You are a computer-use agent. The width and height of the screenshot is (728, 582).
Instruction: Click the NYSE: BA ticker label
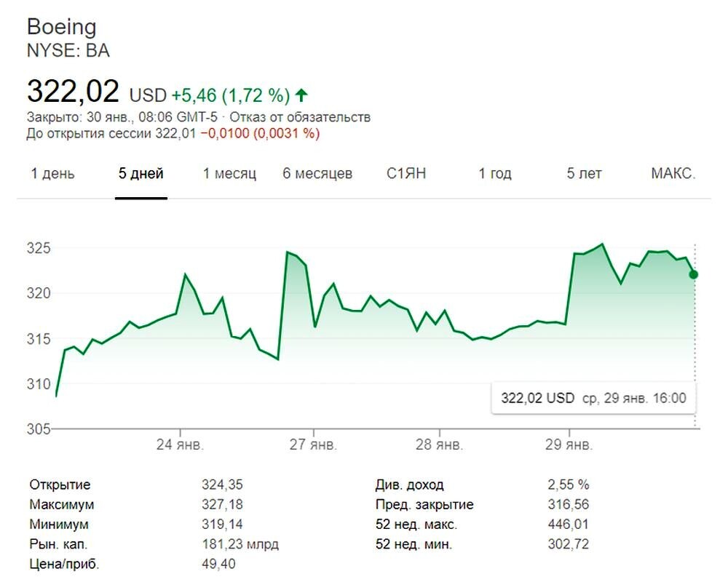click(x=68, y=51)
